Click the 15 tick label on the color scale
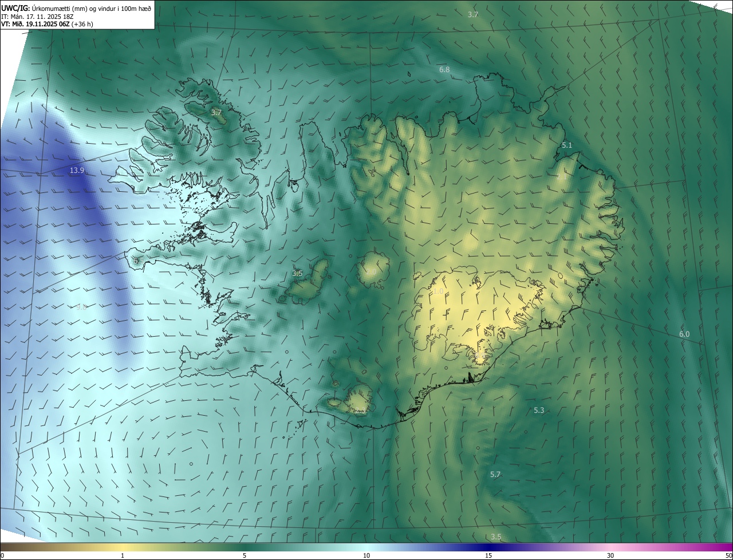Image resolution: width=733 pixels, height=560 pixels. click(x=488, y=556)
